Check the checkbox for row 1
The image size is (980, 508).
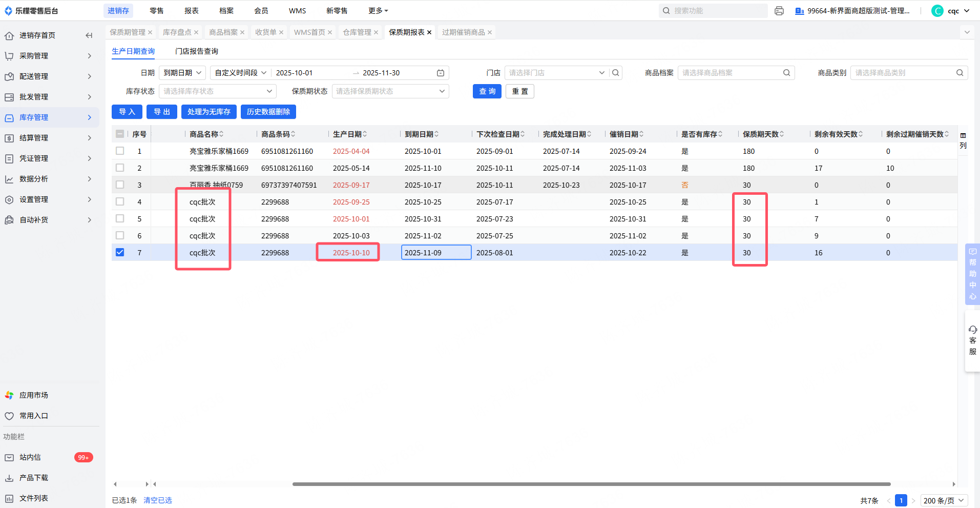120,151
